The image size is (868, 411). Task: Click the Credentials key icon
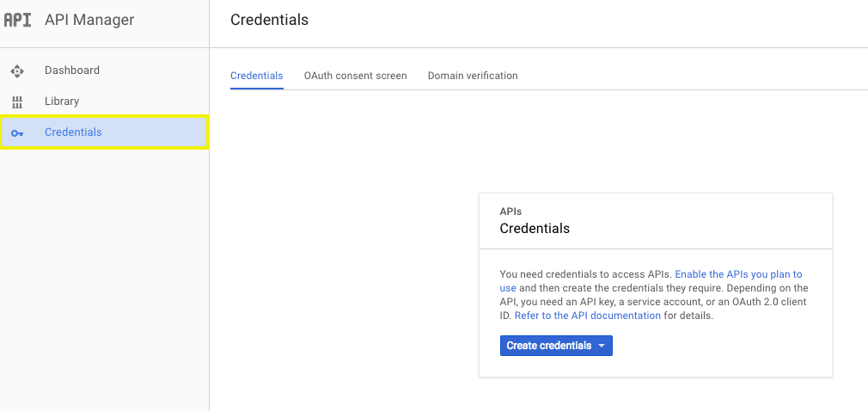[x=17, y=133]
